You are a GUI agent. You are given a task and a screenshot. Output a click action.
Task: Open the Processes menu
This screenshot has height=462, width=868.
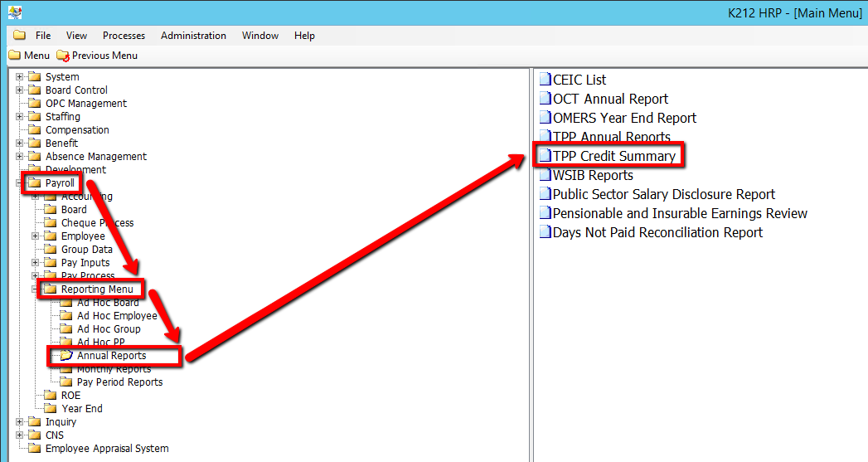124,36
